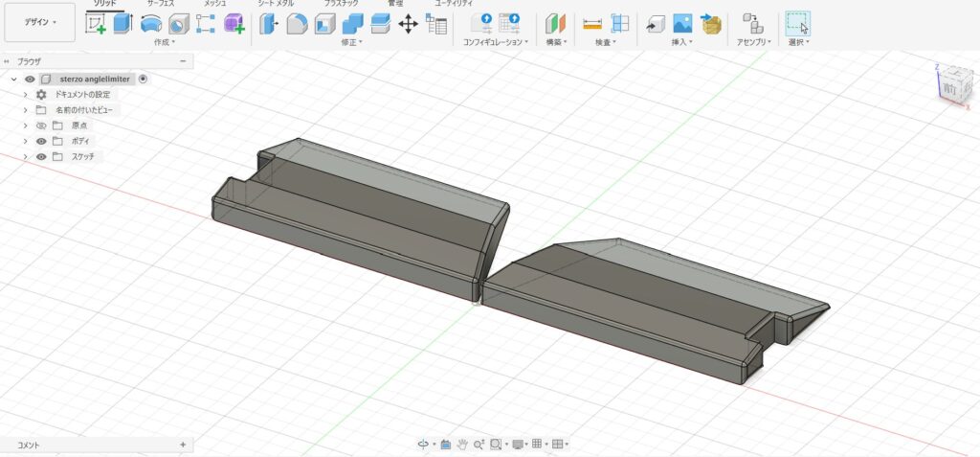Image resolution: width=980 pixels, height=457 pixels.
Task: Select the Insert Image (canvas) icon
Action: point(682,24)
